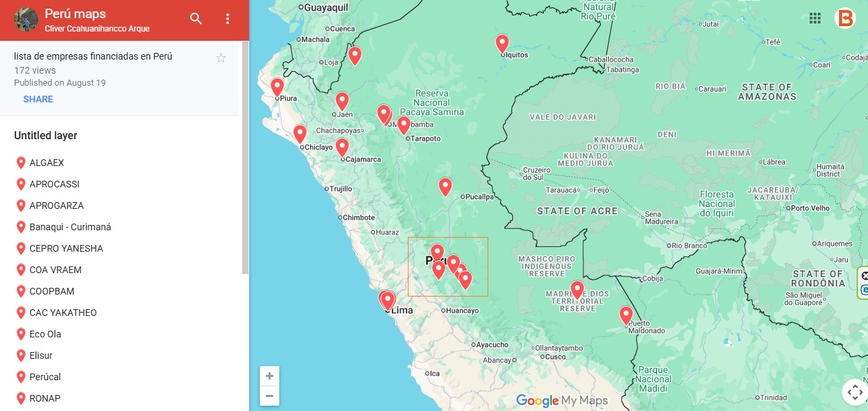Select the pin above Puerto Maldonado
The image size is (868, 411).
click(626, 315)
